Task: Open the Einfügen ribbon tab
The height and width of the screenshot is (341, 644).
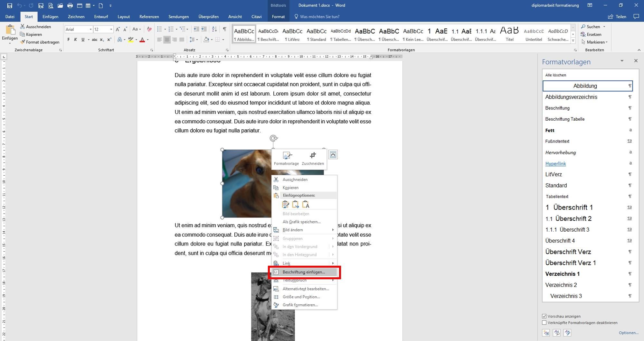Action: pos(50,17)
